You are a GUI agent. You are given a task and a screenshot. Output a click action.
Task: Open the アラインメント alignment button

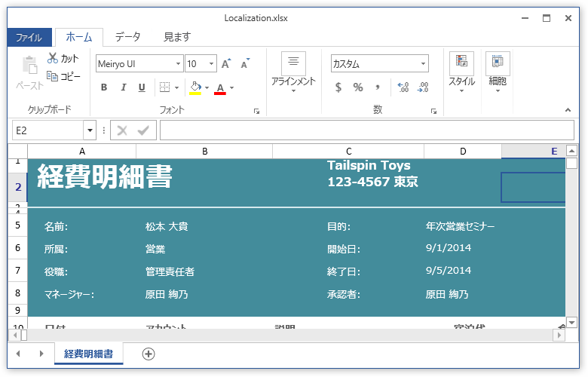click(293, 72)
